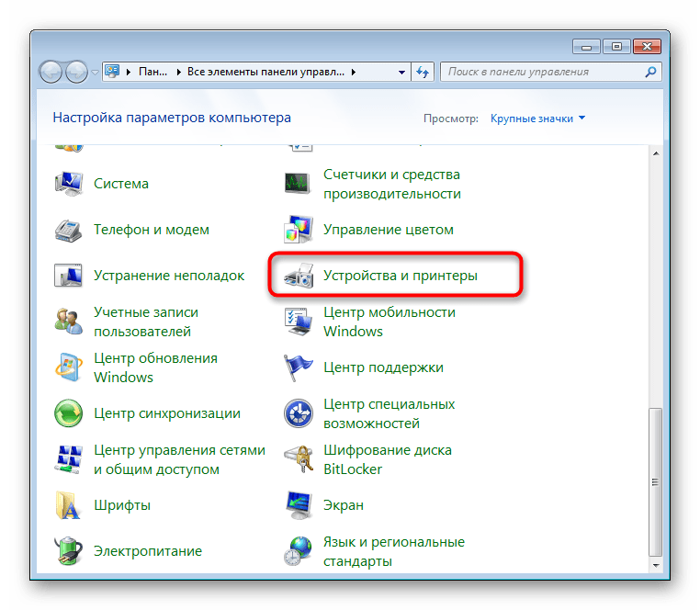
Task: Open the Учетные записи пользователей link
Action: (146, 322)
